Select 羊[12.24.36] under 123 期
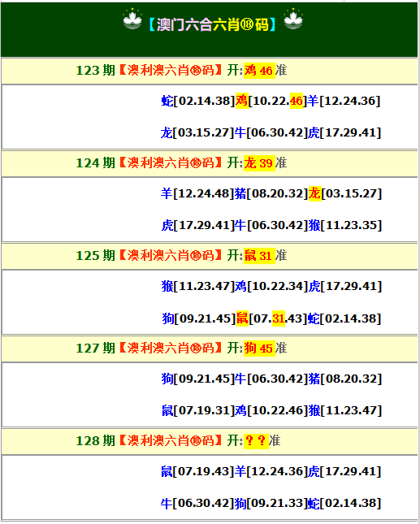The width and height of the screenshot is (420, 524). [x=344, y=101]
